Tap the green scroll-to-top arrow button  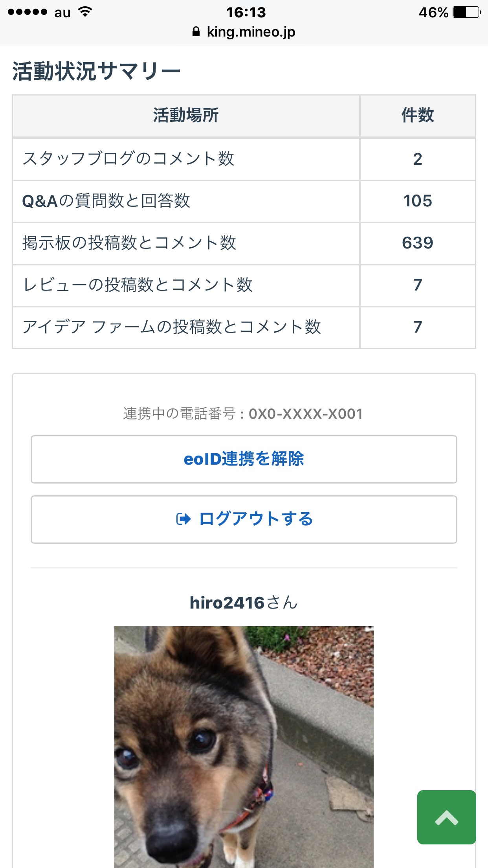pyautogui.click(x=446, y=817)
